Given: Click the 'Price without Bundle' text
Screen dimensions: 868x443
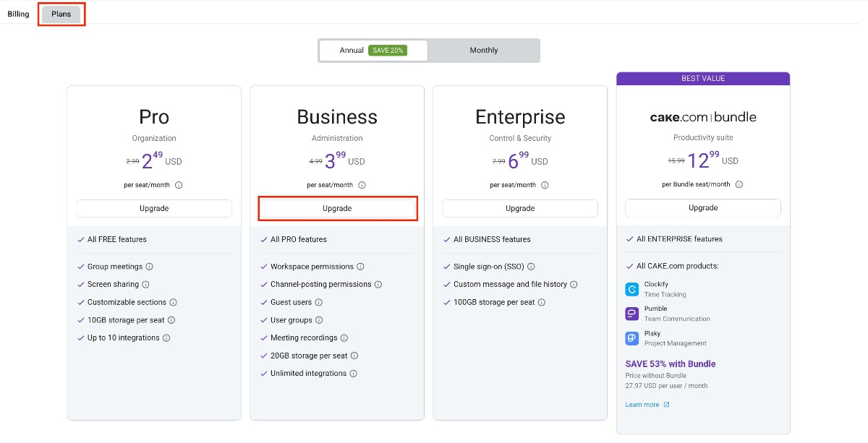Looking at the screenshot, I should tap(656, 376).
